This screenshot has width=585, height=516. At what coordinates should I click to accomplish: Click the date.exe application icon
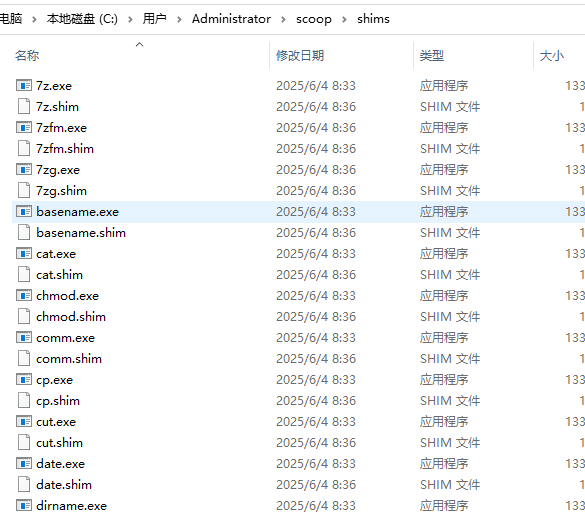[24, 464]
